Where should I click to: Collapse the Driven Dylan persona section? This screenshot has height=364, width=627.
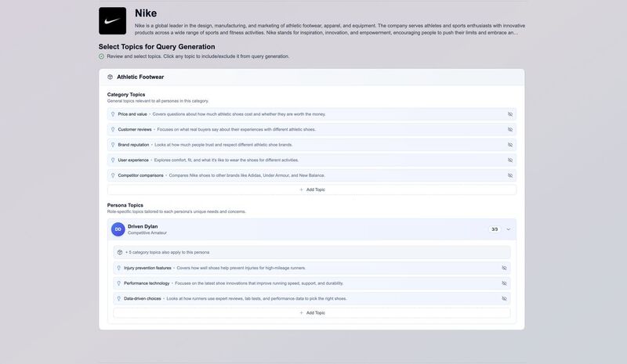pos(509,229)
